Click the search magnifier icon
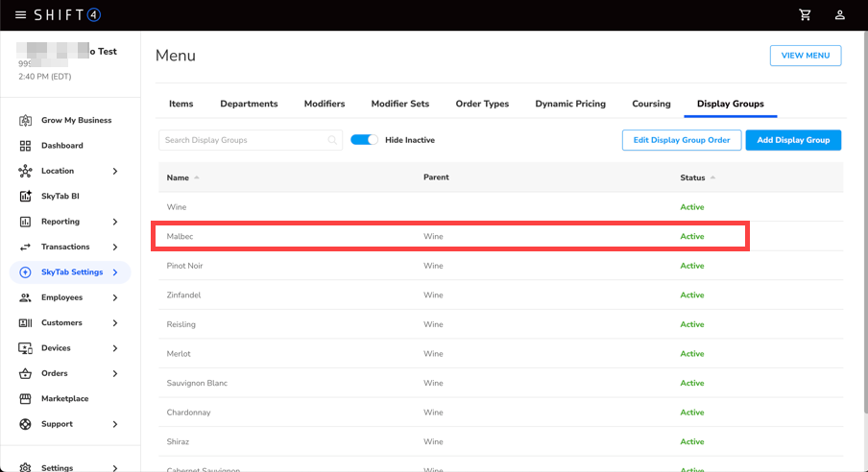The image size is (868, 472). [332, 140]
